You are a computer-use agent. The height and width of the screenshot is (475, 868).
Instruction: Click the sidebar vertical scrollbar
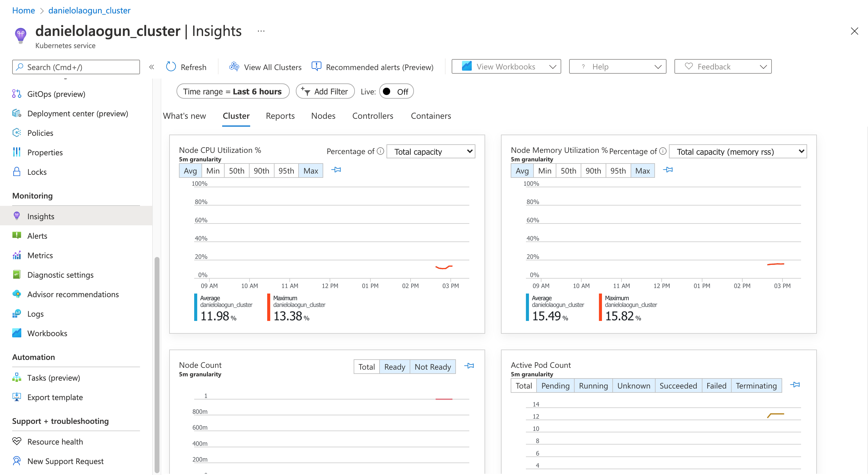click(157, 365)
